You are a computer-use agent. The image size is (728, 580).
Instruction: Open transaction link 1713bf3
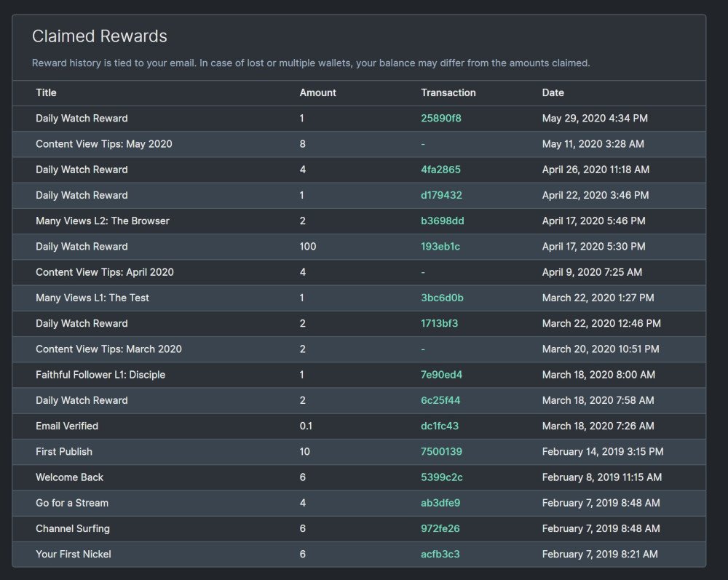click(439, 323)
